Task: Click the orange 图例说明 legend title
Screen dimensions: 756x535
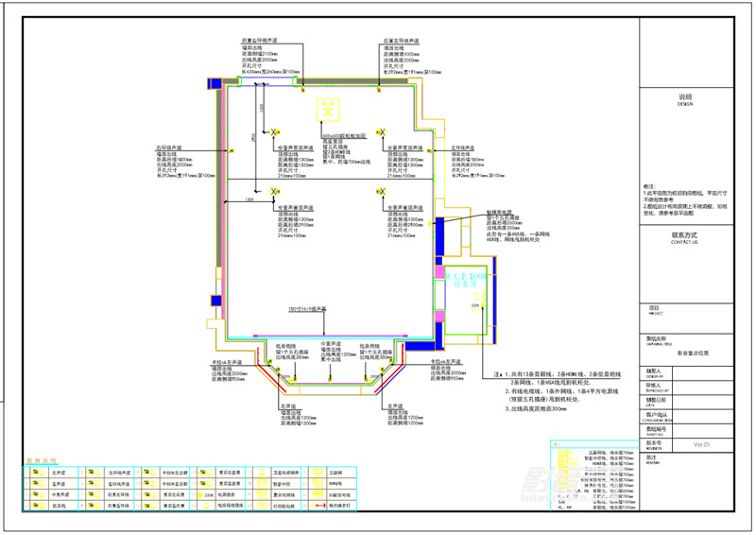Action: (41, 461)
